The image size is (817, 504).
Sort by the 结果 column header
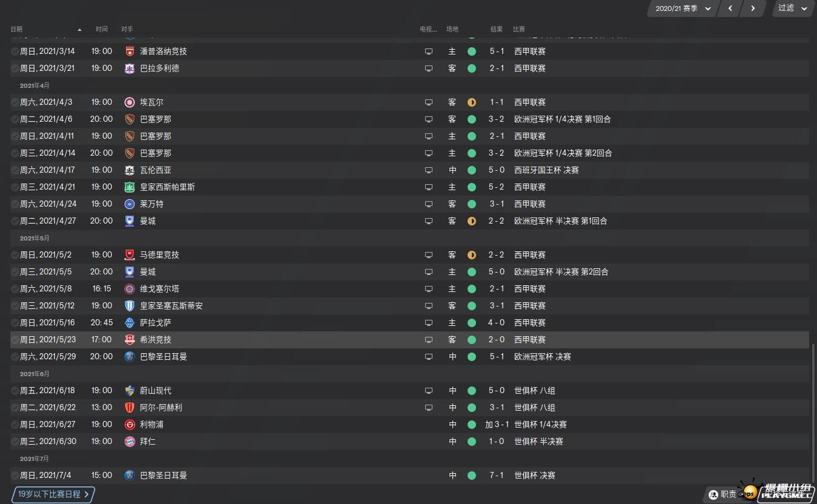click(497, 29)
